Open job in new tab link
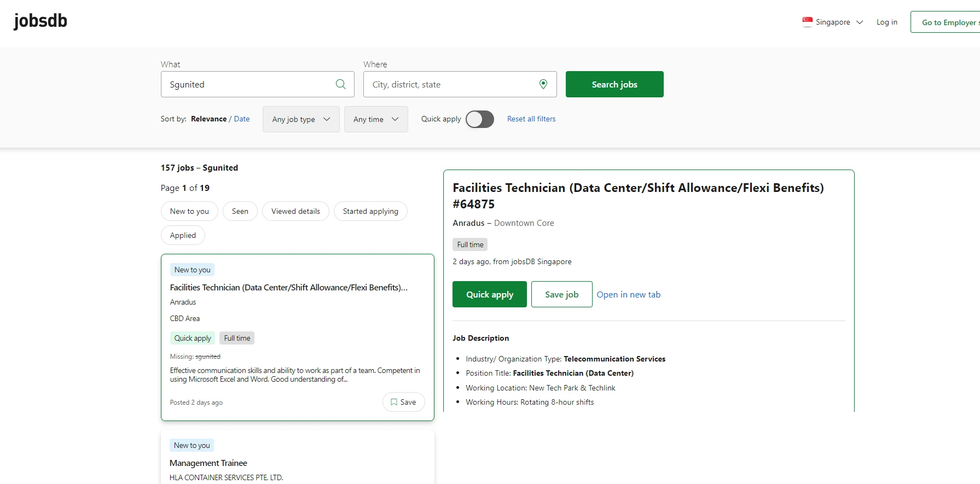 click(629, 294)
